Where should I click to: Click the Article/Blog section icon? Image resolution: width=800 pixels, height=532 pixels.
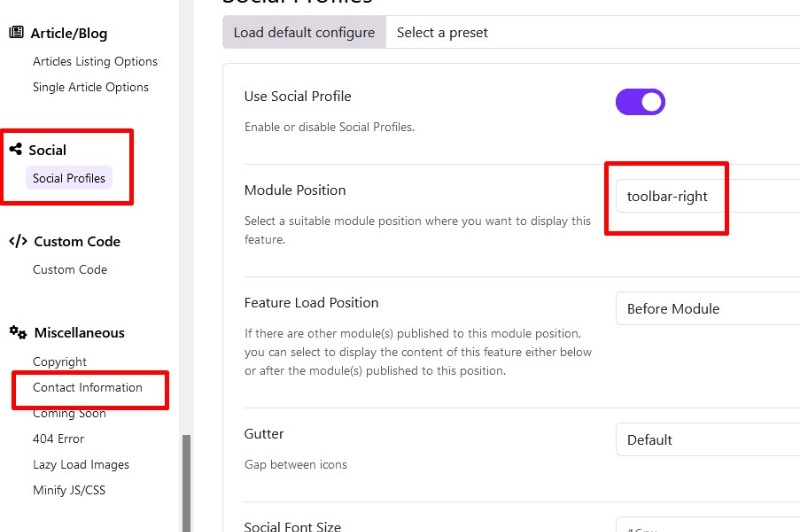point(16,33)
